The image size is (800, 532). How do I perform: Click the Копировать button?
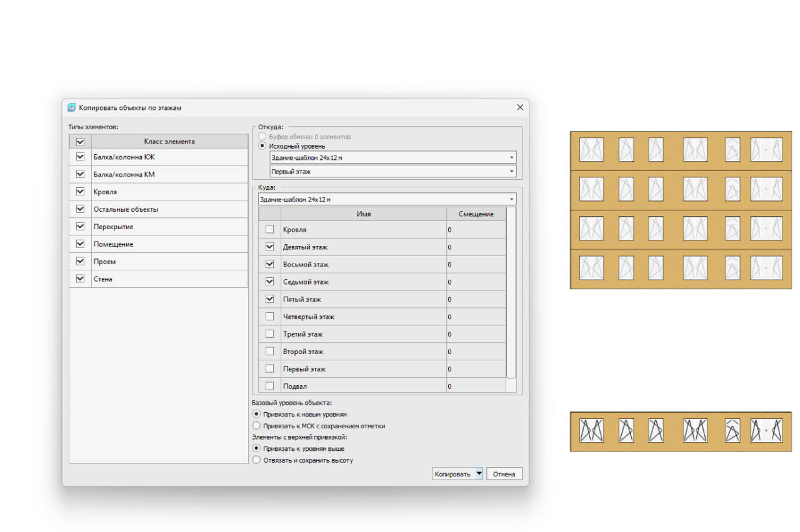[x=452, y=474]
